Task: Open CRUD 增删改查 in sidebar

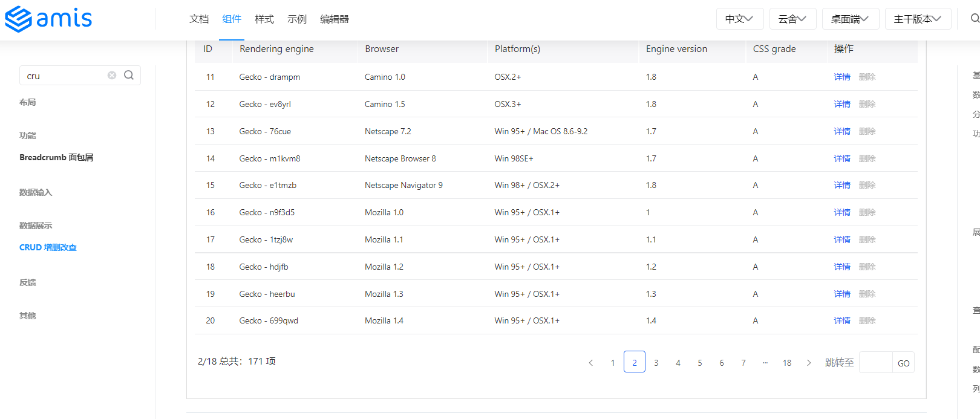Action: [x=48, y=247]
